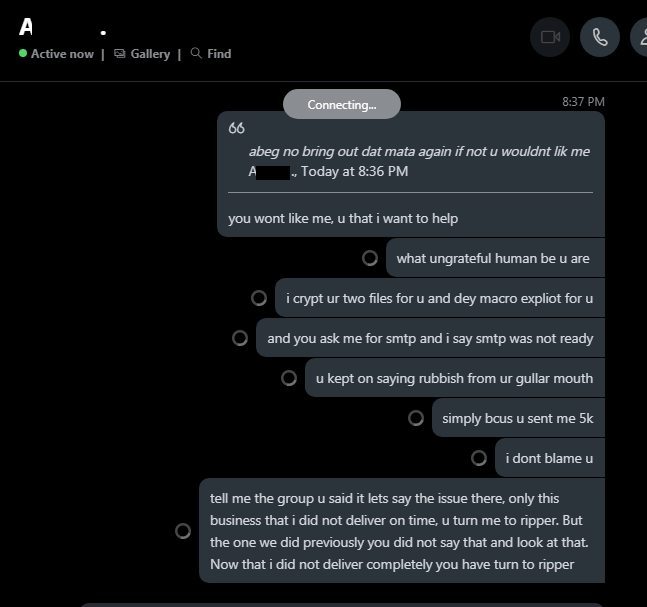Click the quotation mark icon in the quoted message
The image size is (647, 607).
point(236,128)
